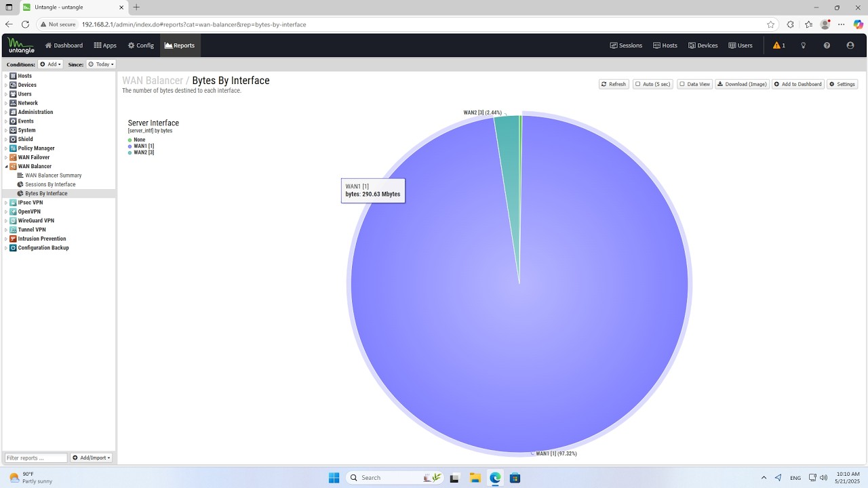Click Add to Dashboard button
This screenshot has height=488, width=868.
coord(798,84)
